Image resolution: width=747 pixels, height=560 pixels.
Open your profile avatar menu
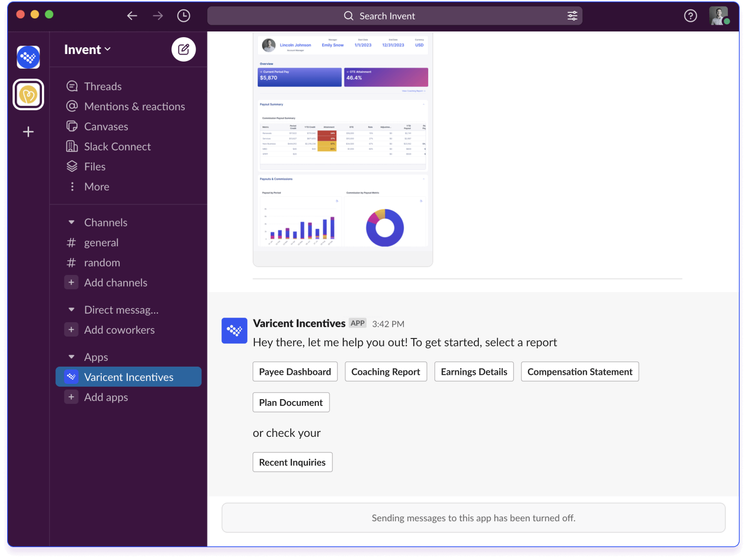click(719, 15)
